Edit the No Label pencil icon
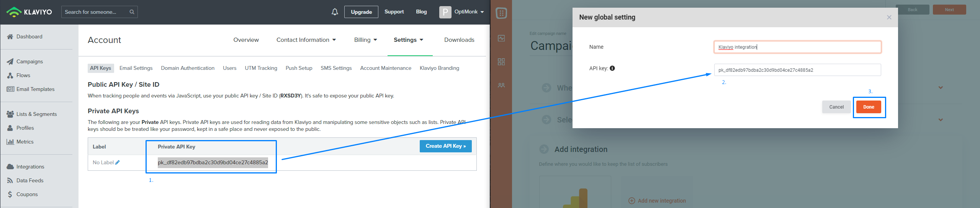Viewport: 980px width, 208px height. point(117,162)
